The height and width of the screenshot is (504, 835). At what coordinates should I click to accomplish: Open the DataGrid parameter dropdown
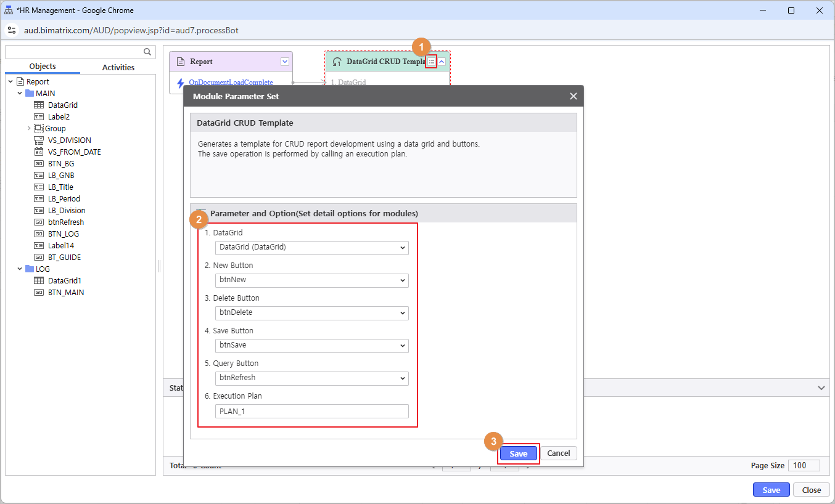tap(311, 247)
